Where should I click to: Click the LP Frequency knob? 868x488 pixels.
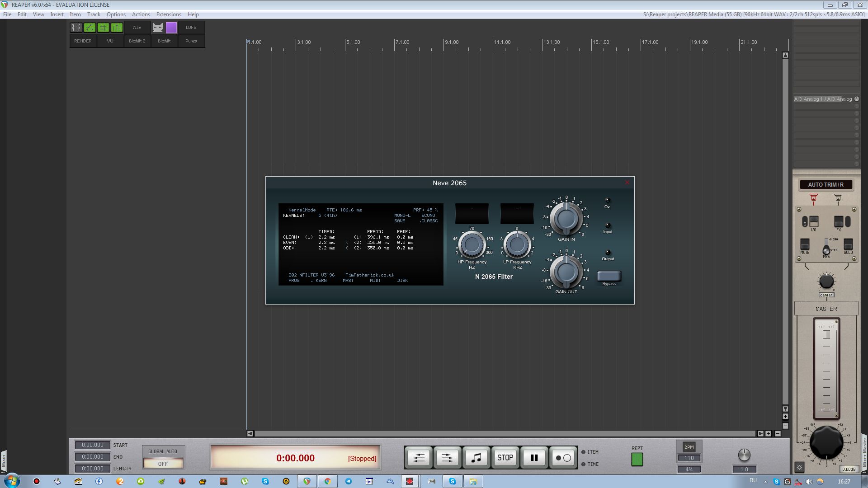click(x=517, y=244)
